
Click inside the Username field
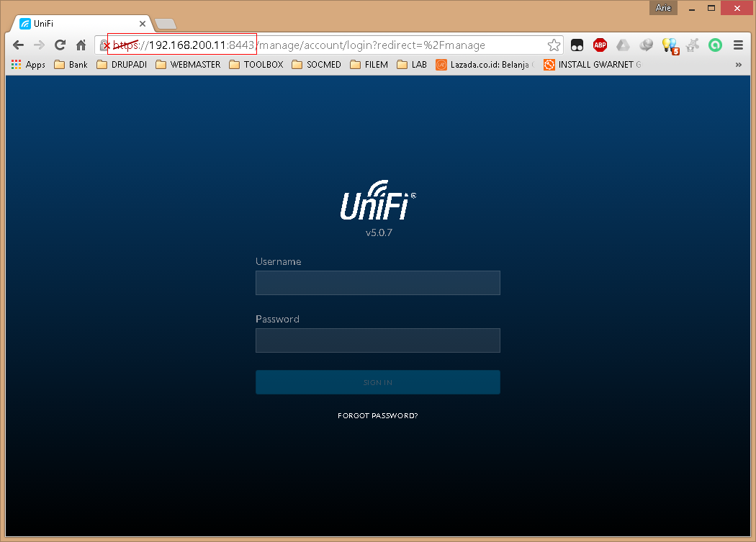(377, 283)
